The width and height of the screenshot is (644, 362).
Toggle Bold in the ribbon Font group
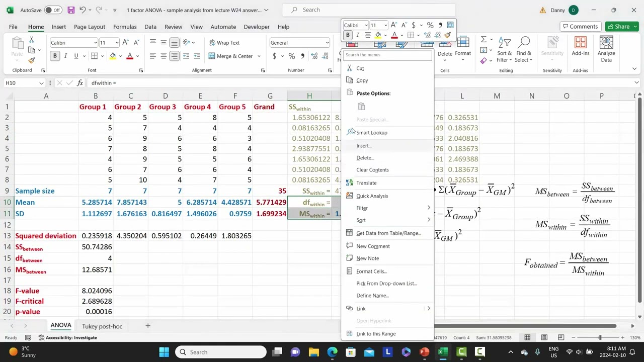55,56
